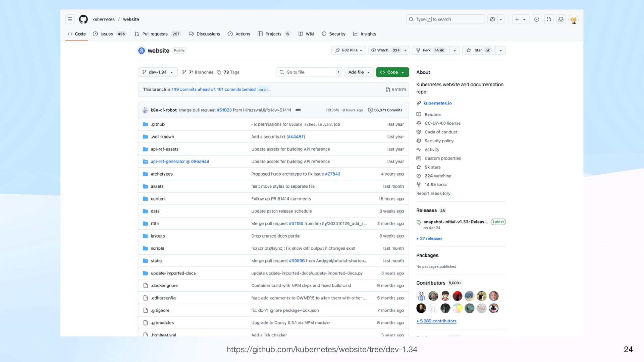Open the 73 Tags link
The image size is (644, 362).
(228, 72)
